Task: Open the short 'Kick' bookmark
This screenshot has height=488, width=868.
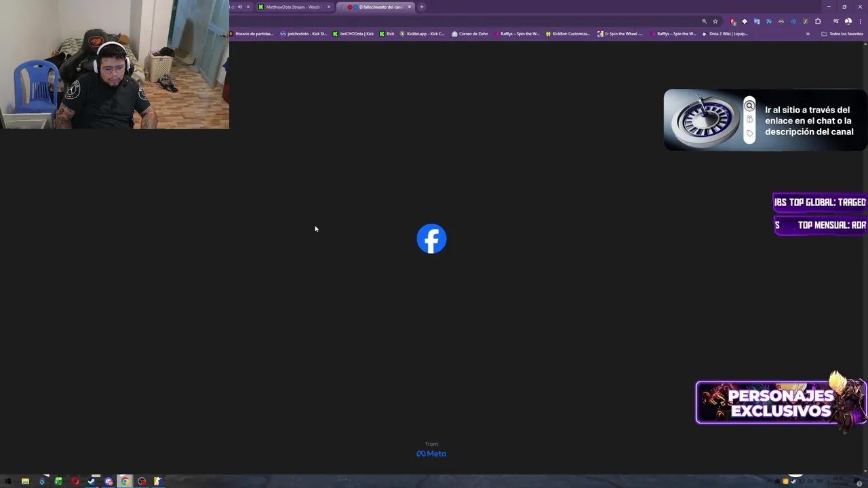Action: (387, 33)
